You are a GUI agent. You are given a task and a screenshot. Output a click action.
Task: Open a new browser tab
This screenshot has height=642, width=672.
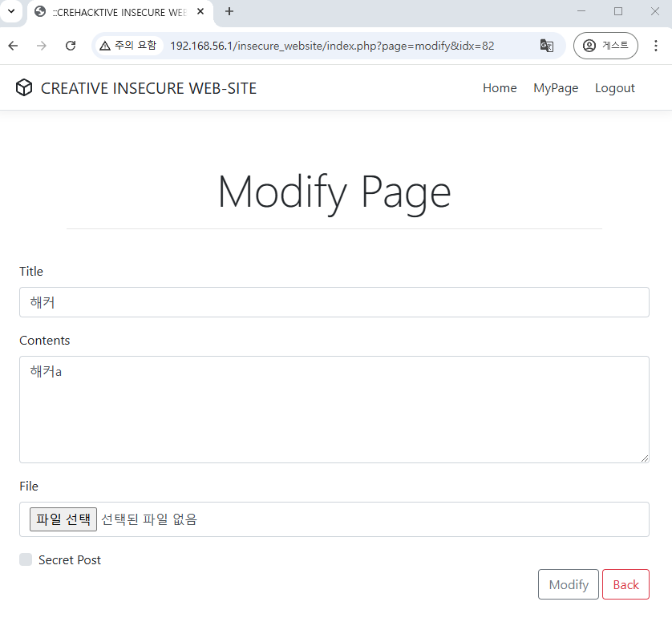pyautogui.click(x=229, y=11)
